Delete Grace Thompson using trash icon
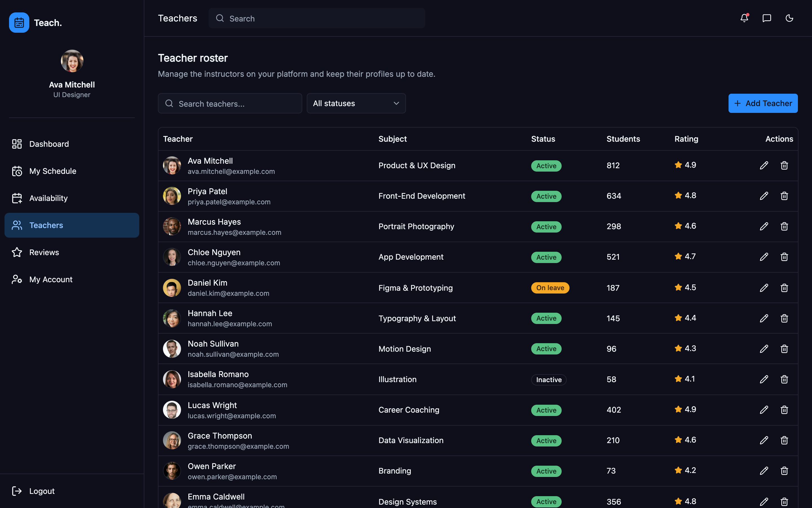812x508 pixels. click(x=784, y=441)
